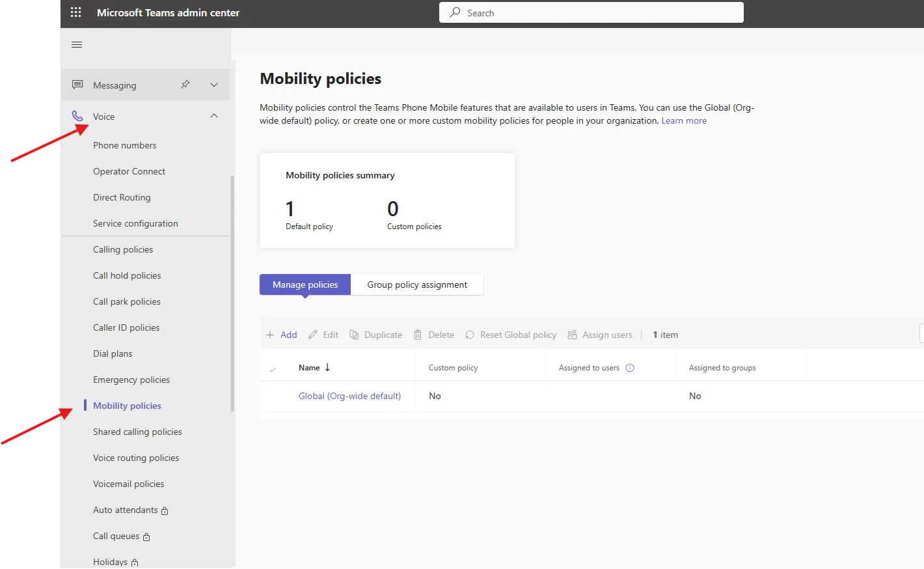Open the Learn more link

pos(684,120)
